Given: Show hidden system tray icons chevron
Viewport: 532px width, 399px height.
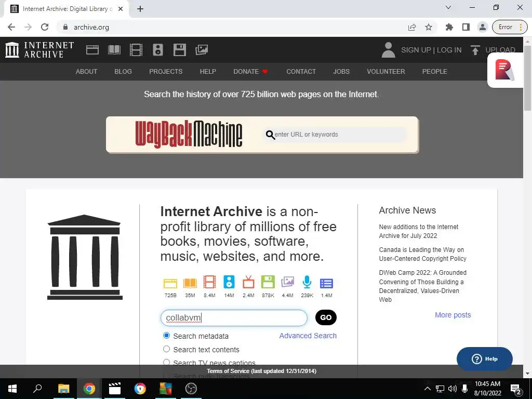Looking at the screenshot, I should click(x=428, y=389).
